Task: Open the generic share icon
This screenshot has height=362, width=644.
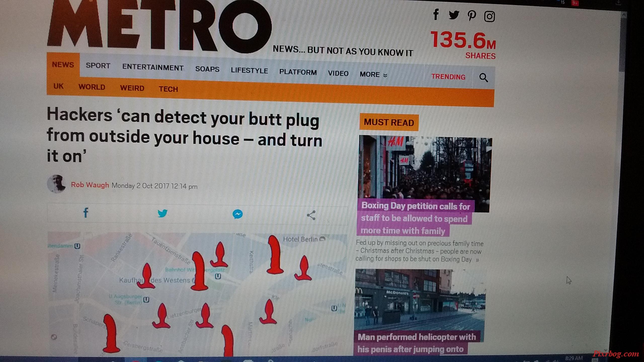Action: pos(311,215)
